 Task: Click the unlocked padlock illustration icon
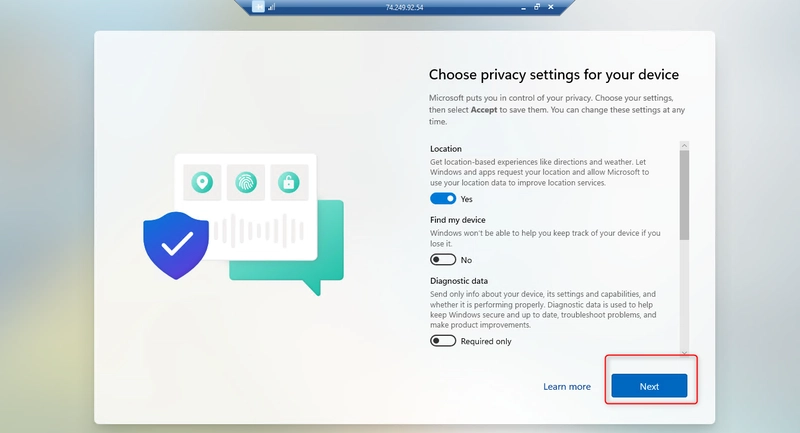tap(289, 182)
